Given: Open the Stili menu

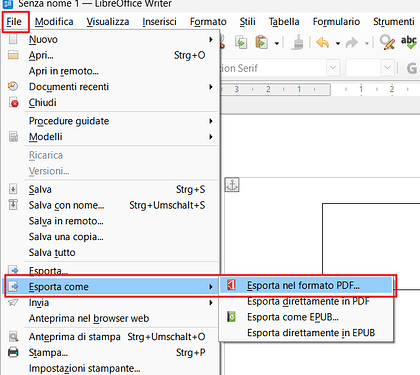Looking at the screenshot, I should point(247,22).
